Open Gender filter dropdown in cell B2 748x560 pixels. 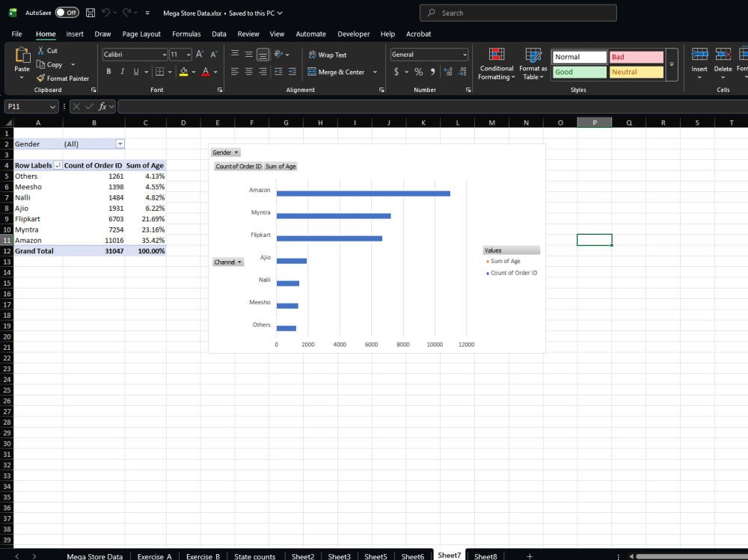pos(120,144)
